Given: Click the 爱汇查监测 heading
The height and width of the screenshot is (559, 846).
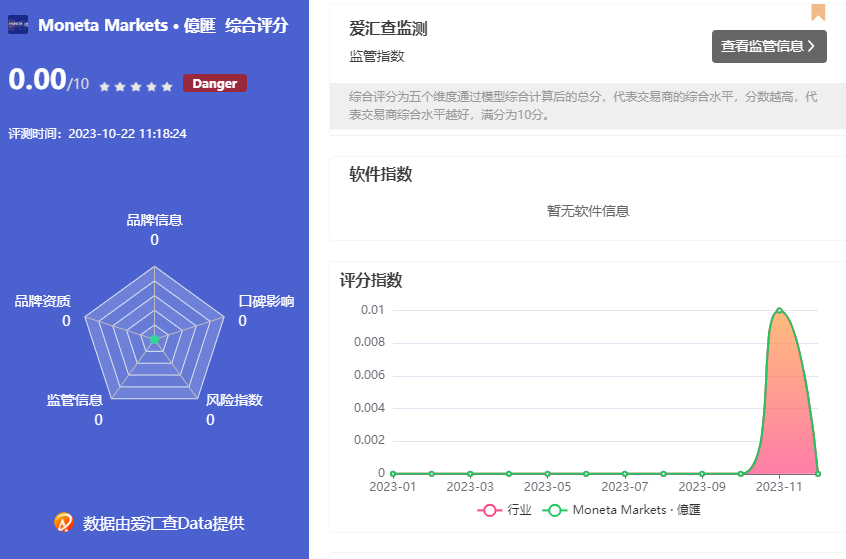Looking at the screenshot, I should click(x=388, y=29).
